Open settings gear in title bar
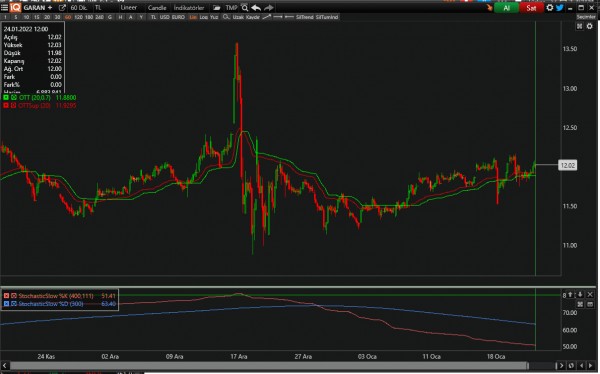This screenshot has height=374, width=600. click(550, 8)
